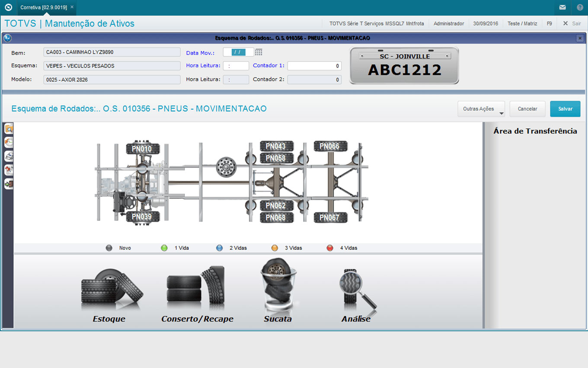
Task: Click the Contador 1 input field
Action: click(314, 66)
